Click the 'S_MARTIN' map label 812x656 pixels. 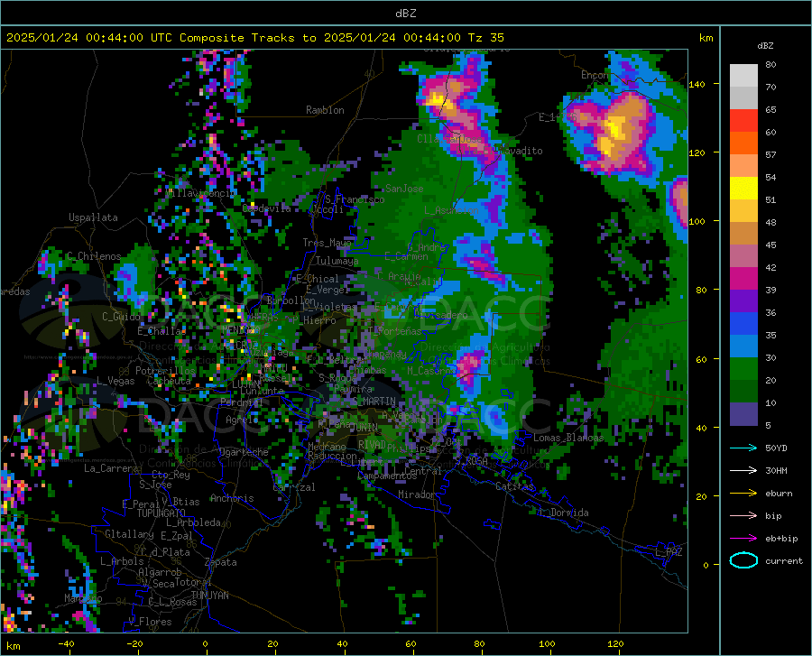click(374, 402)
